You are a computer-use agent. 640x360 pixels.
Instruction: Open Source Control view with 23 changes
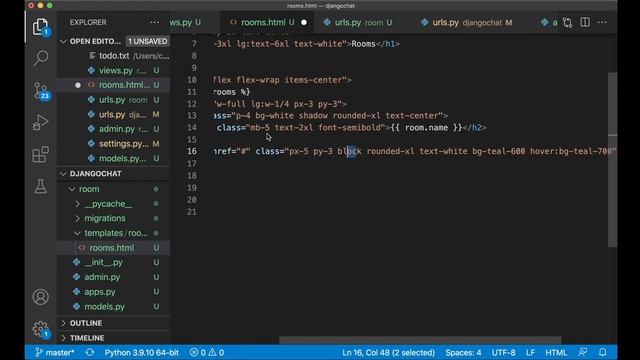pos(41,91)
